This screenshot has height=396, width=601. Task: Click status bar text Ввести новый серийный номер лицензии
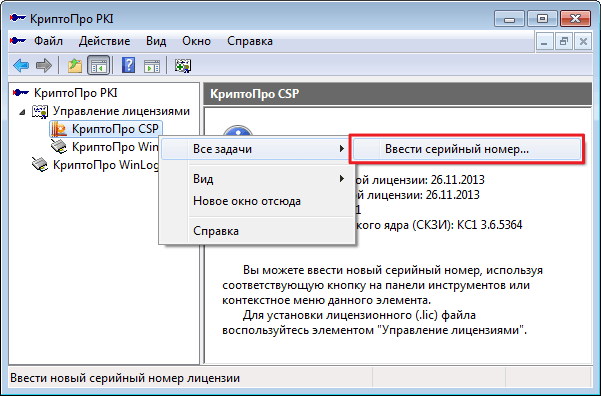click(125, 378)
